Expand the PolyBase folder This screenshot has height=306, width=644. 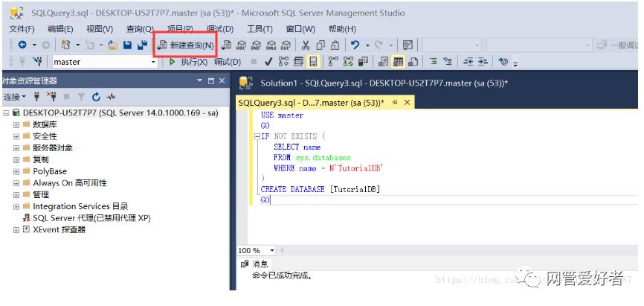click(x=16, y=171)
